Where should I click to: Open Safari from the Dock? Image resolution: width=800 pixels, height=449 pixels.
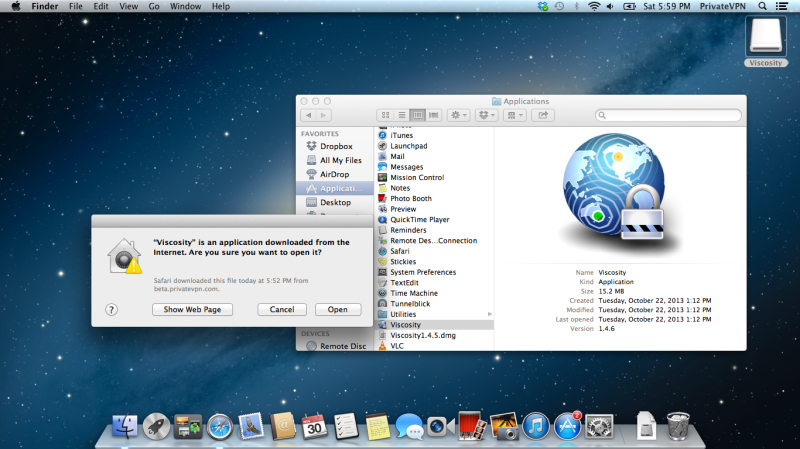pos(219,427)
